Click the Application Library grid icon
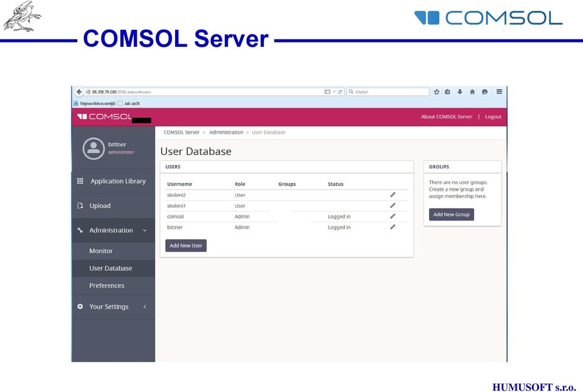This screenshot has width=583, height=392. 80,181
